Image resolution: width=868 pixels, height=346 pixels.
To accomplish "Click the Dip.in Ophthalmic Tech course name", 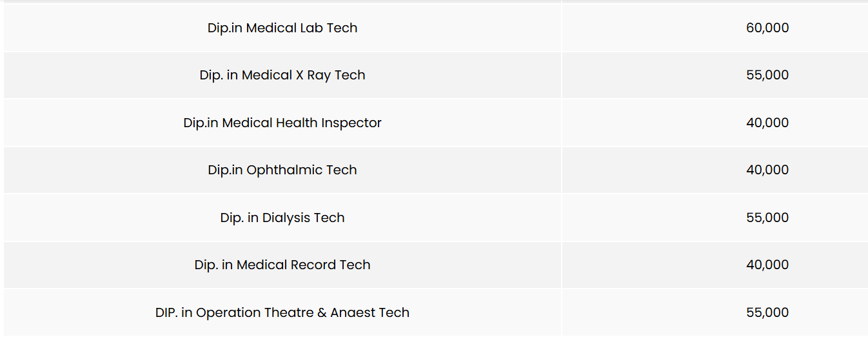I will click(282, 170).
